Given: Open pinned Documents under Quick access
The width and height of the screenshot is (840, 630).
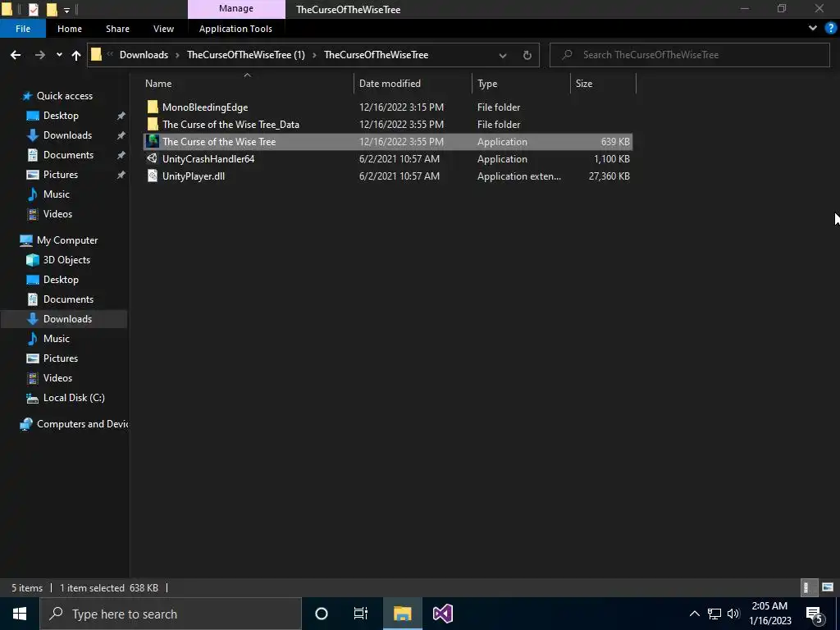Looking at the screenshot, I should pyautogui.click(x=68, y=155).
